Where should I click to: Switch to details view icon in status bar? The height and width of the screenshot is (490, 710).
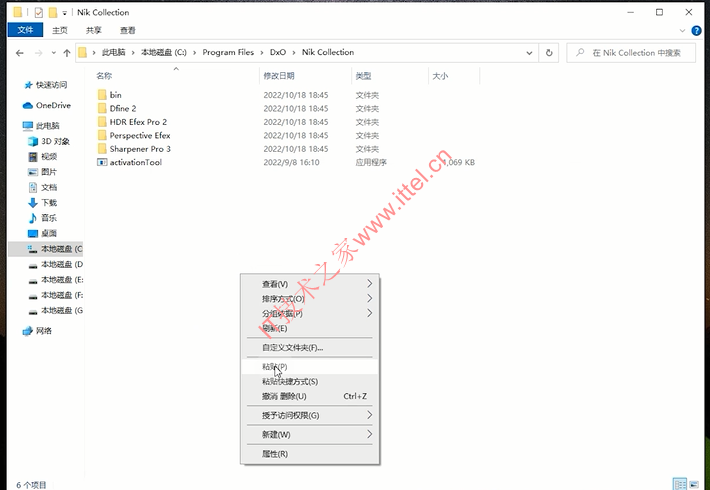(680, 484)
